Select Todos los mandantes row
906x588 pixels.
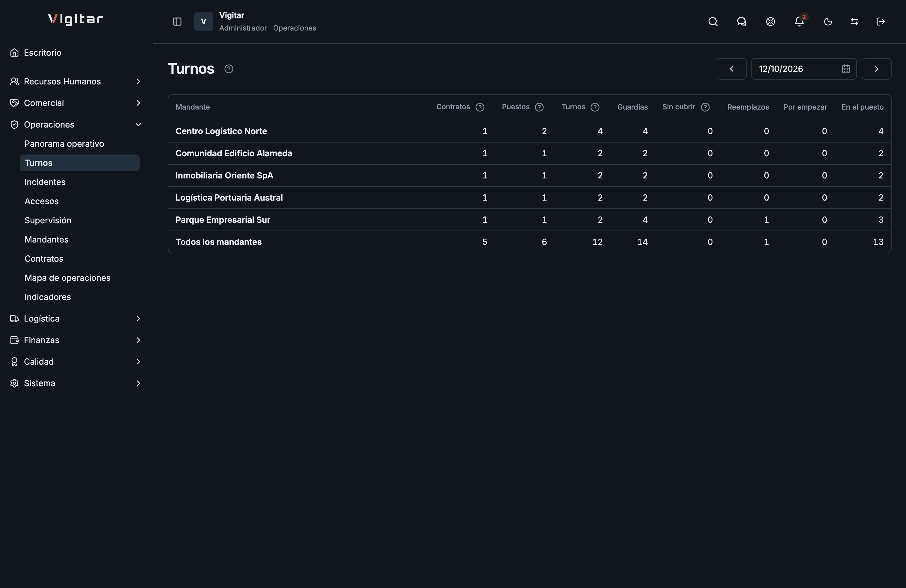(x=529, y=242)
